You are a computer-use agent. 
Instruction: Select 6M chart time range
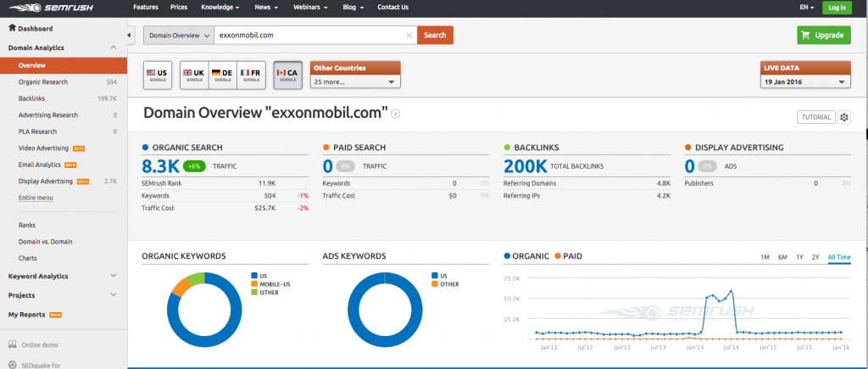tap(782, 257)
